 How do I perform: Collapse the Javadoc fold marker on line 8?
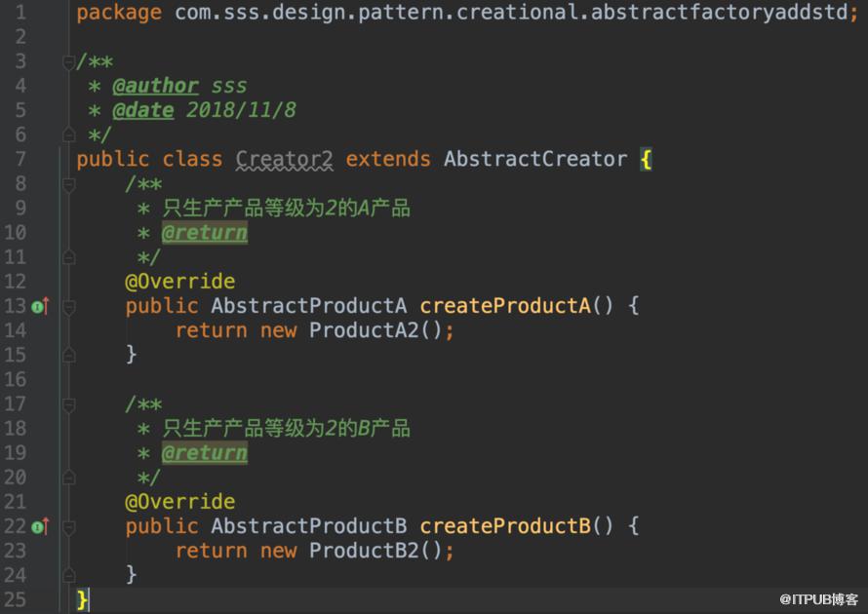coord(68,184)
